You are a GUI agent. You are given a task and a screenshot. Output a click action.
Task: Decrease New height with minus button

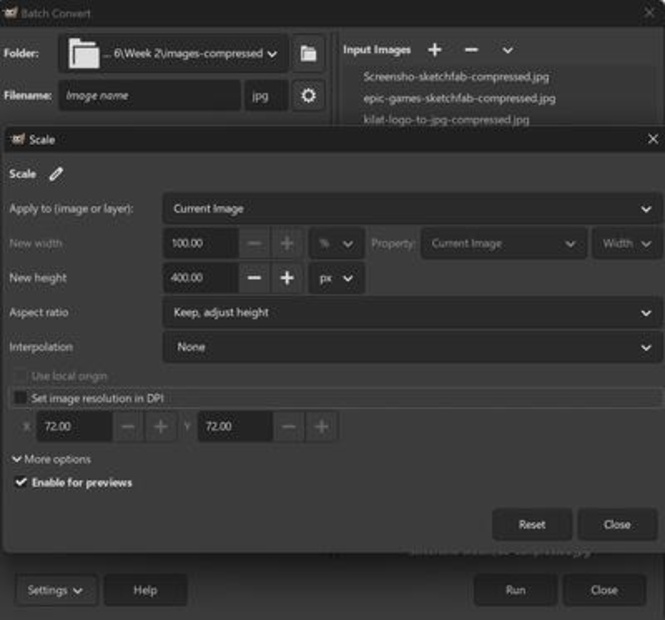[254, 278]
